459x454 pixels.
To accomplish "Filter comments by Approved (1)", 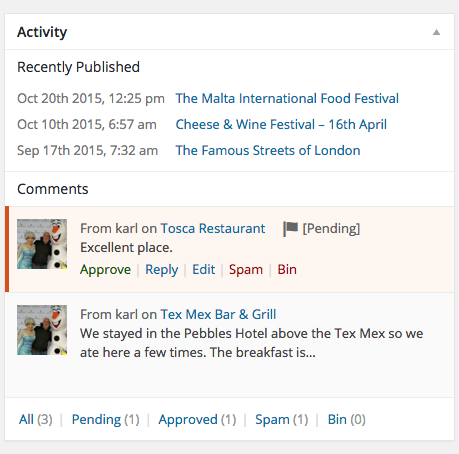I will click(197, 419).
